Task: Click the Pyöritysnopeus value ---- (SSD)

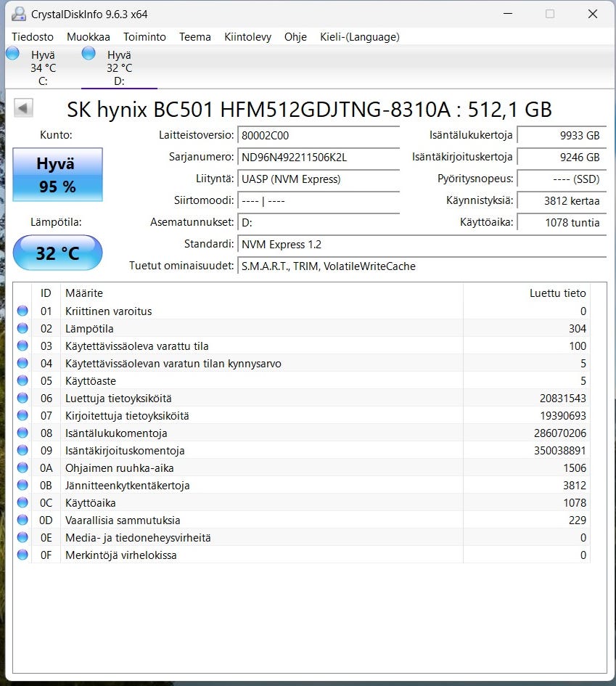Action: point(562,179)
